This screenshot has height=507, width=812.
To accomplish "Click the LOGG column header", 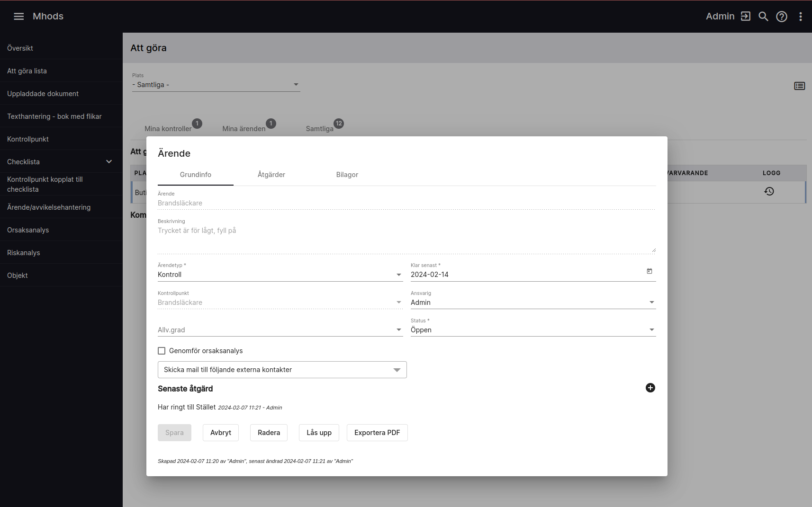I will click(x=771, y=173).
